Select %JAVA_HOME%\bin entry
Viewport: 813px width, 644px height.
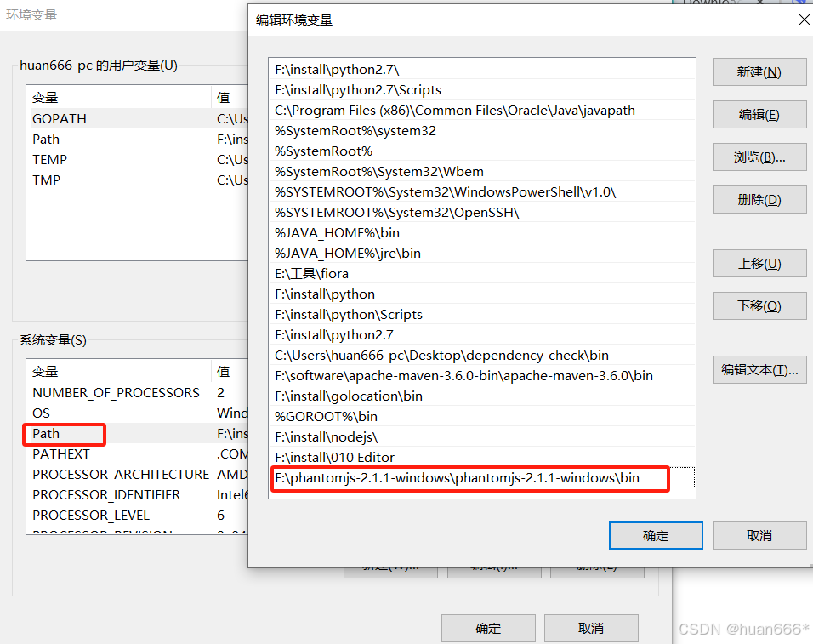pyautogui.click(x=482, y=233)
